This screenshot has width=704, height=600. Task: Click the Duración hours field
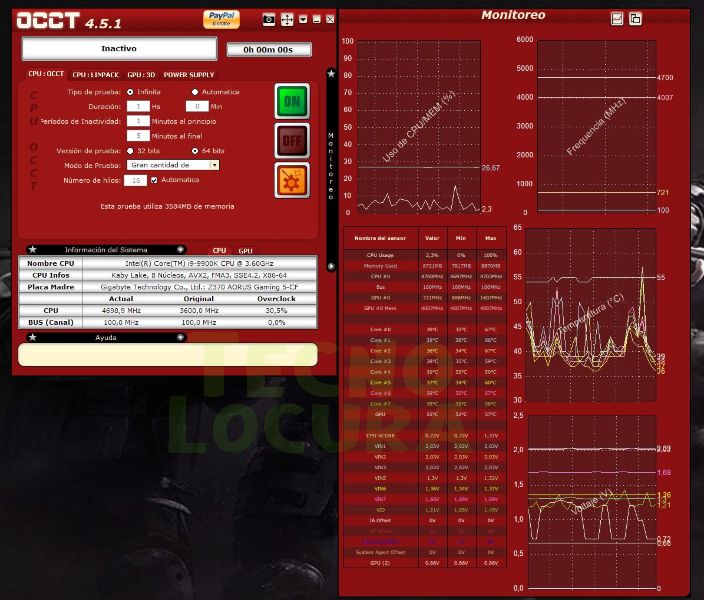pyautogui.click(x=138, y=106)
